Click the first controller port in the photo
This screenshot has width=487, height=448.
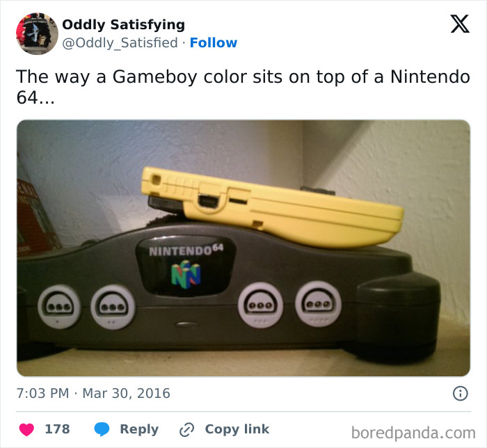59,306
